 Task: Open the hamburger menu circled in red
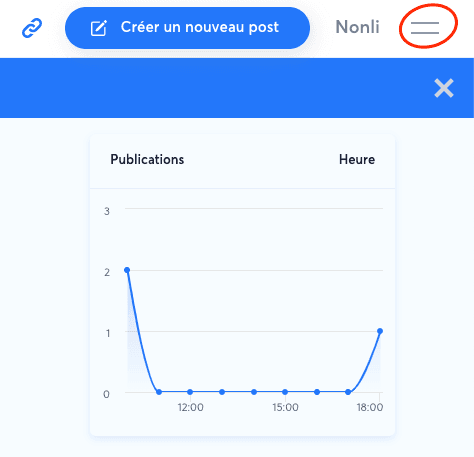point(425,28)
